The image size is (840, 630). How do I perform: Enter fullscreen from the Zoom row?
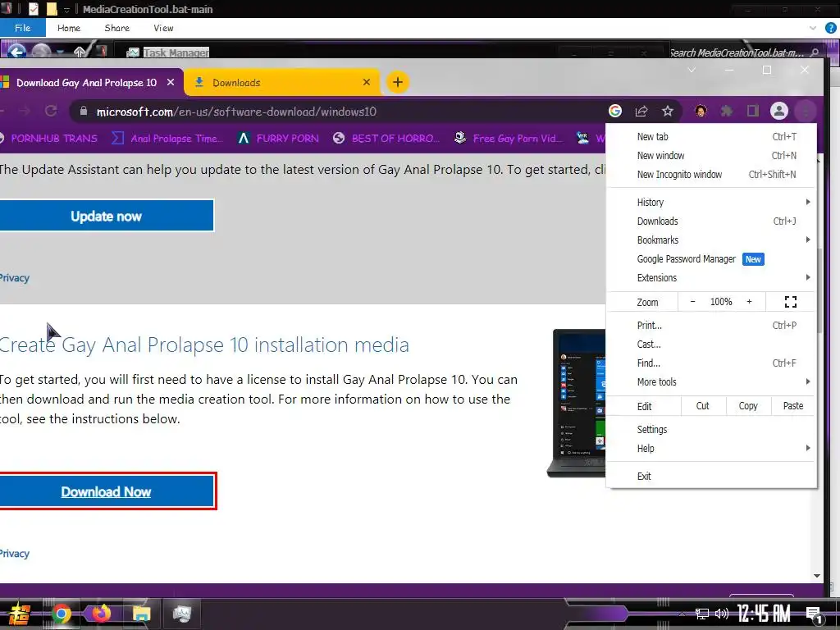click(x=791, y=302)
